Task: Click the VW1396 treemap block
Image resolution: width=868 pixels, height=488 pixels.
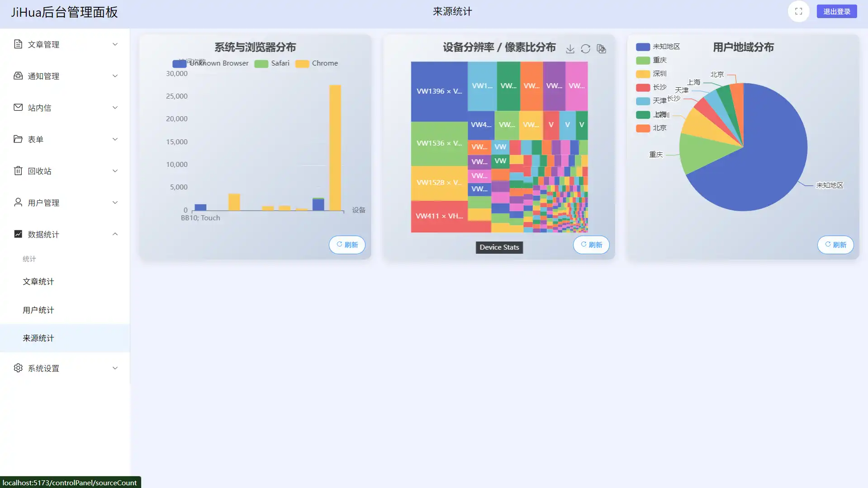Action: (x=439, y=91)
